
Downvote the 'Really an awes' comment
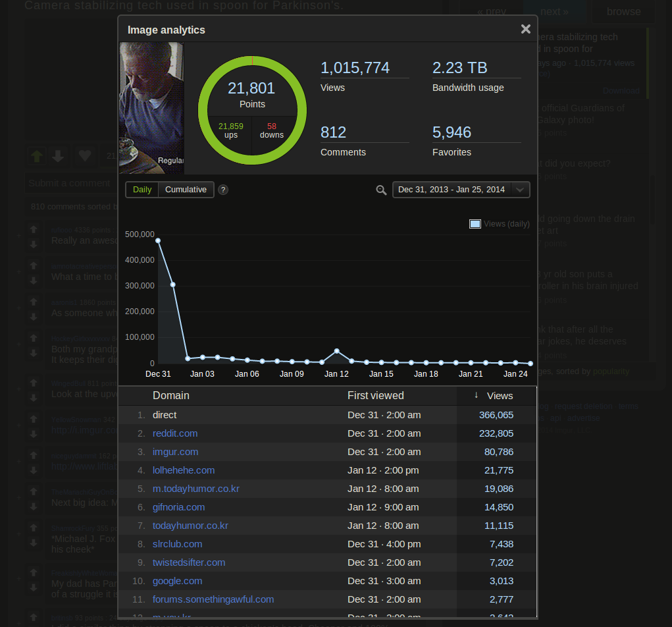[x=34, y=244]
